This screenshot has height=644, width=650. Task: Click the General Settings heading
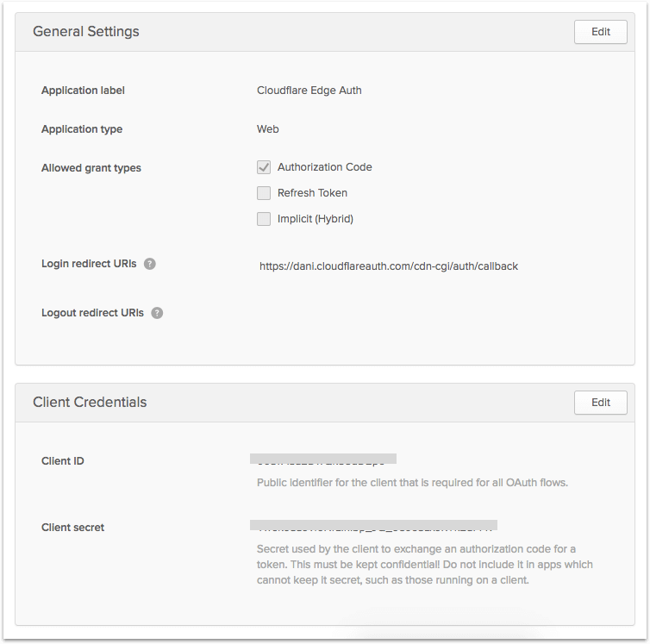click(86, 32)
